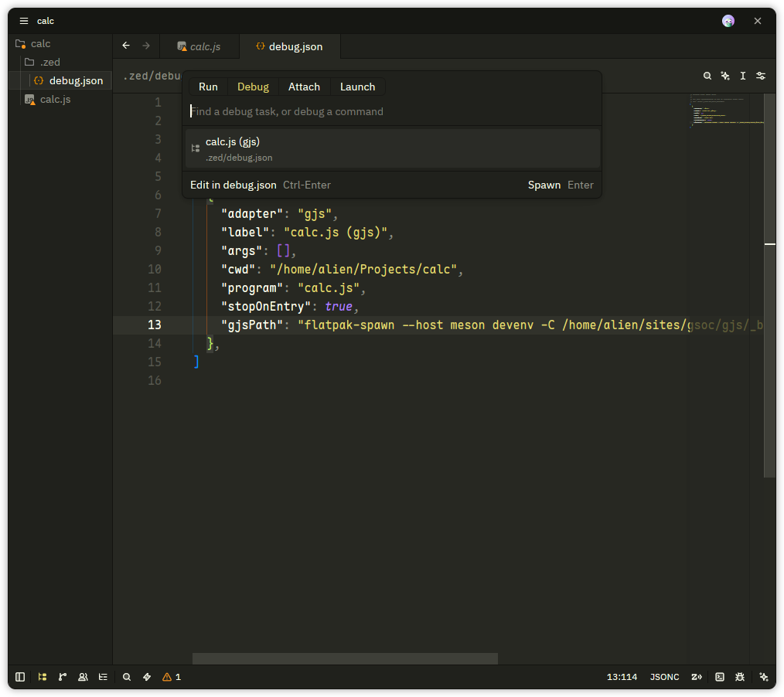784x697 pixels.
Task: Toggle the debugger bug icon
Action: pos(740,677)
